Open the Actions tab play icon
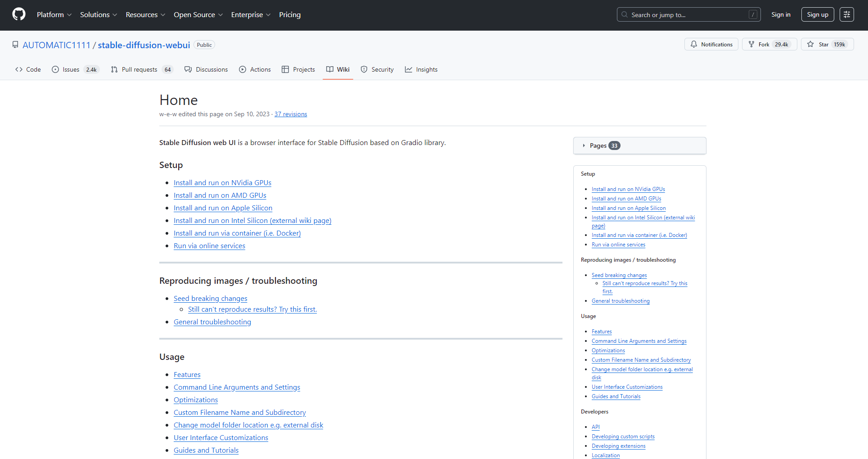 [243, 69]
